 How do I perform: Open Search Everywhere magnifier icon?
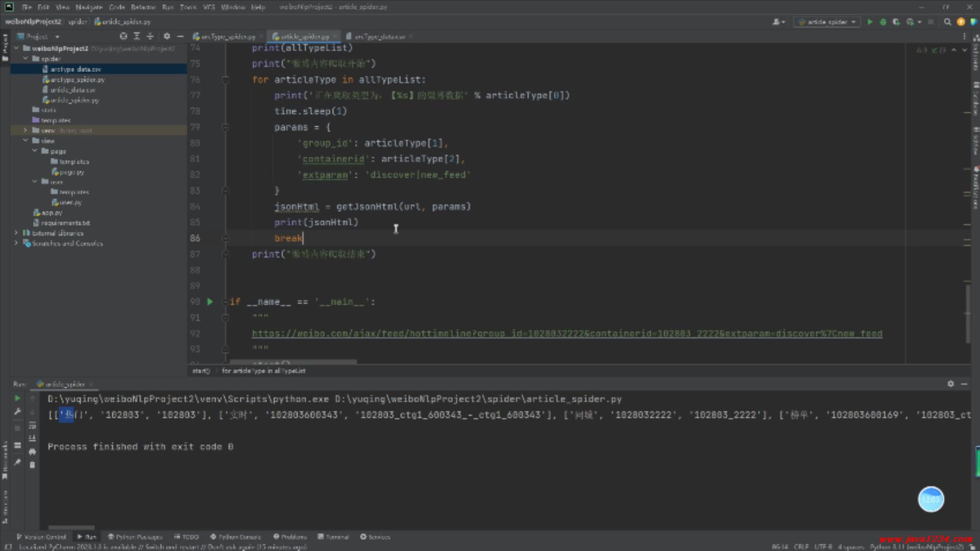pos(947,22)
